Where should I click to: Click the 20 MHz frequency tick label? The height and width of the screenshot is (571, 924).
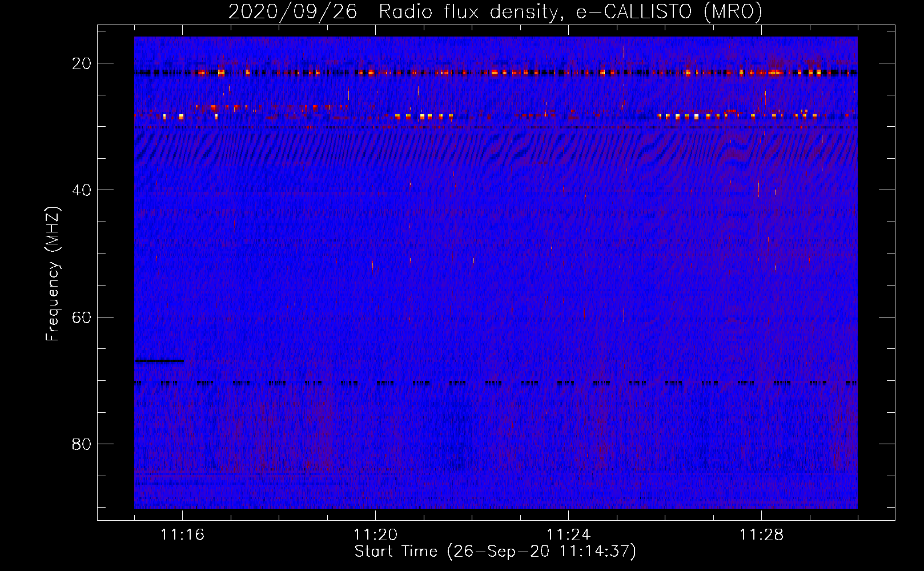coord(82,63)
